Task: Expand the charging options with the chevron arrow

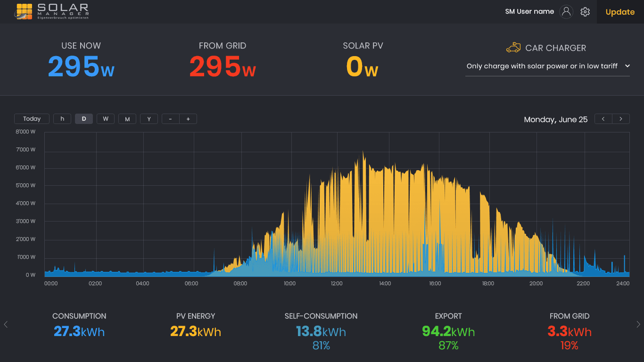Action: 627,66
